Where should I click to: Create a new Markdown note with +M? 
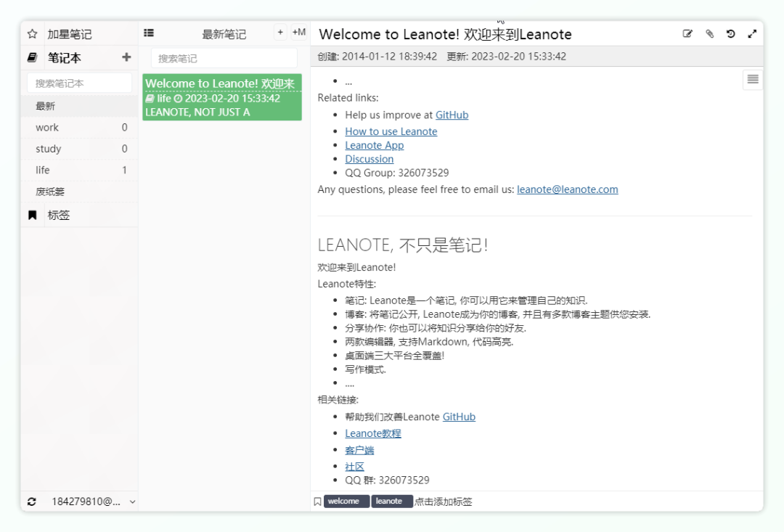coord(299,33)
